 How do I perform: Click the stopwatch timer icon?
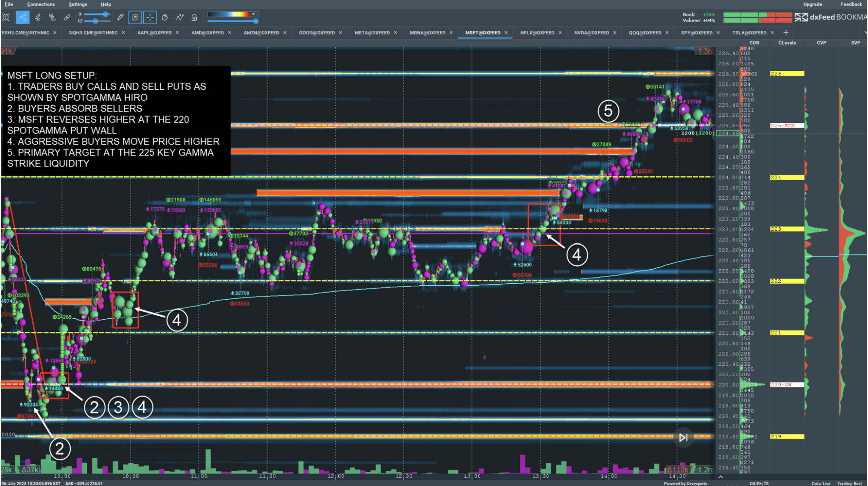click(165, 17)
